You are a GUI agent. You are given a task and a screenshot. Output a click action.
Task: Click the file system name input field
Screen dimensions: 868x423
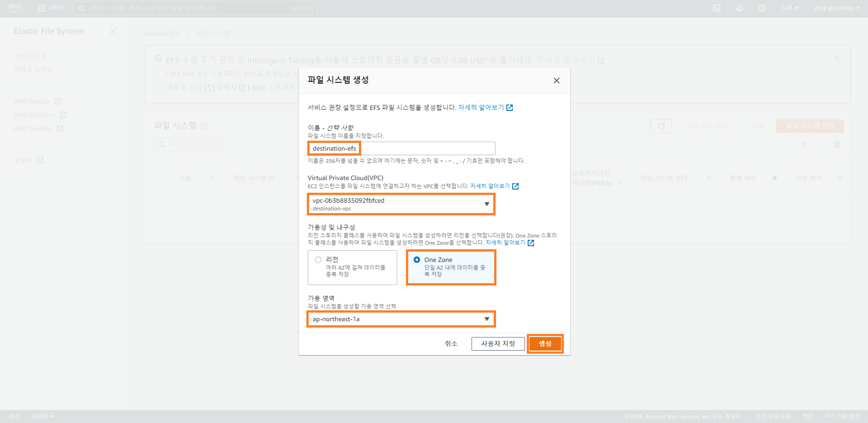point(401,148)
